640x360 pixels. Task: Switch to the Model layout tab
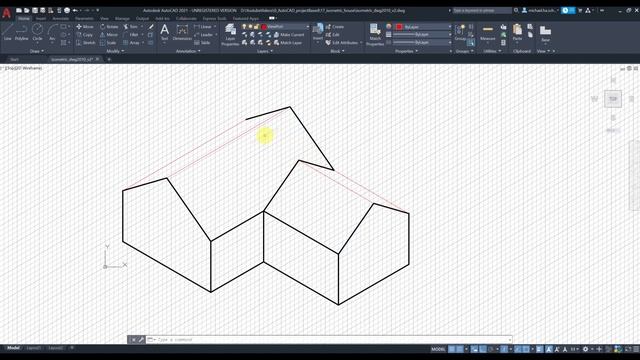pyautogui.click(x=13, y=348)
